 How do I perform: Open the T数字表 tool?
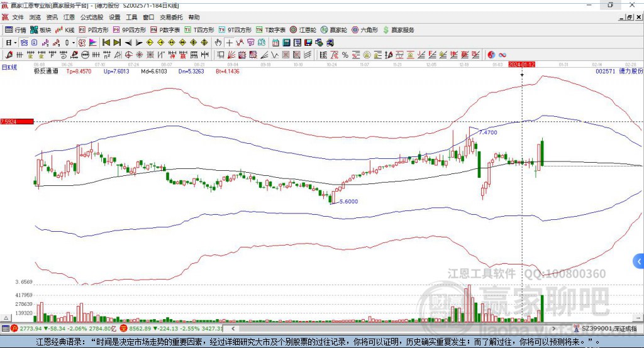pyautogui.click(x=270, y=30)
